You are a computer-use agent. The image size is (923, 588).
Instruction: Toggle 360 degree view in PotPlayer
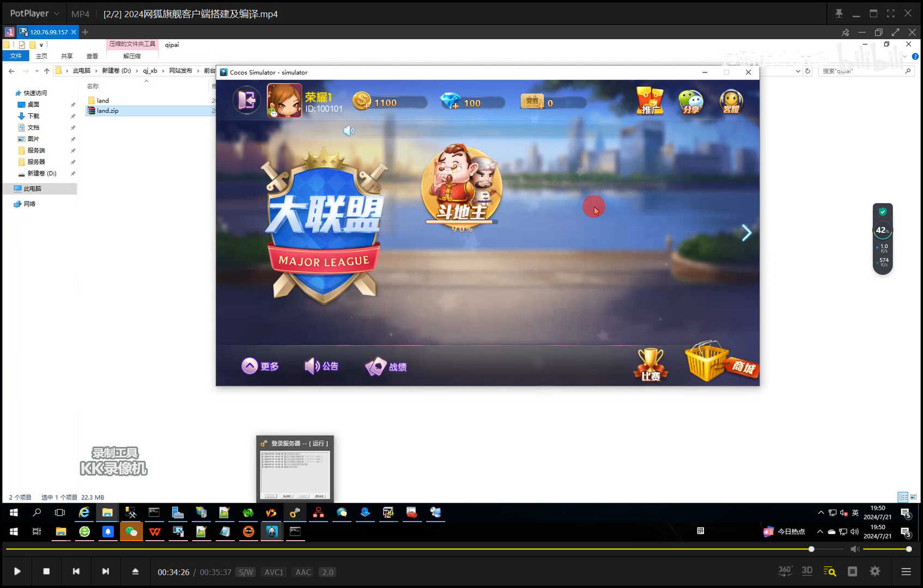[785, 571]
